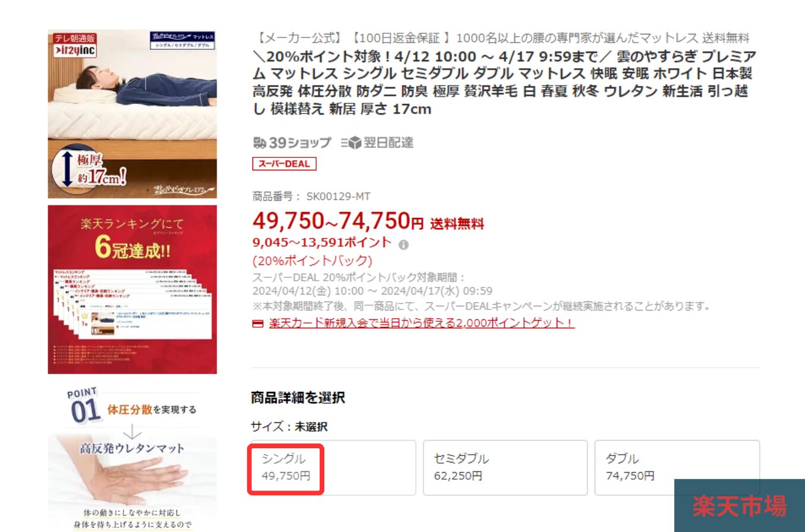
Task: Open the POINT 01 体圧分散 image
Action: (x=132, y=456)
